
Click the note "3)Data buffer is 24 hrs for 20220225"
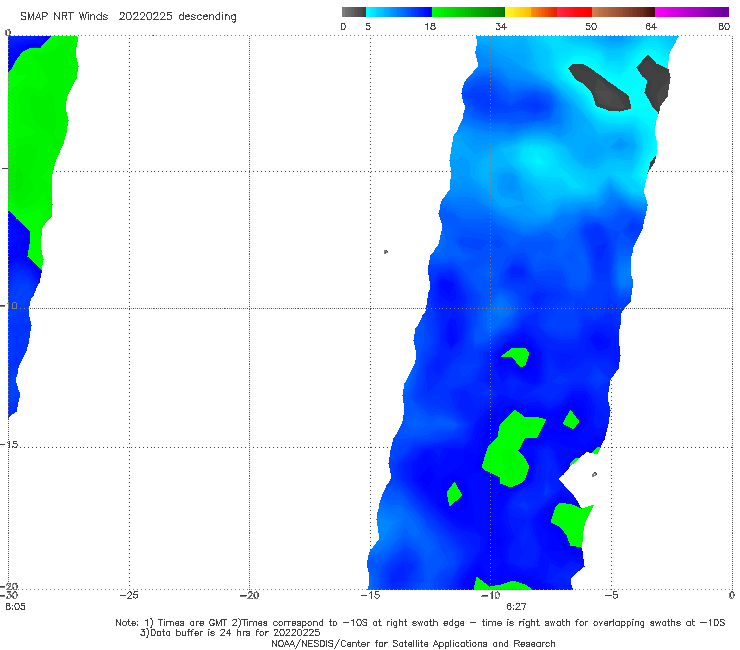point(230,633)
